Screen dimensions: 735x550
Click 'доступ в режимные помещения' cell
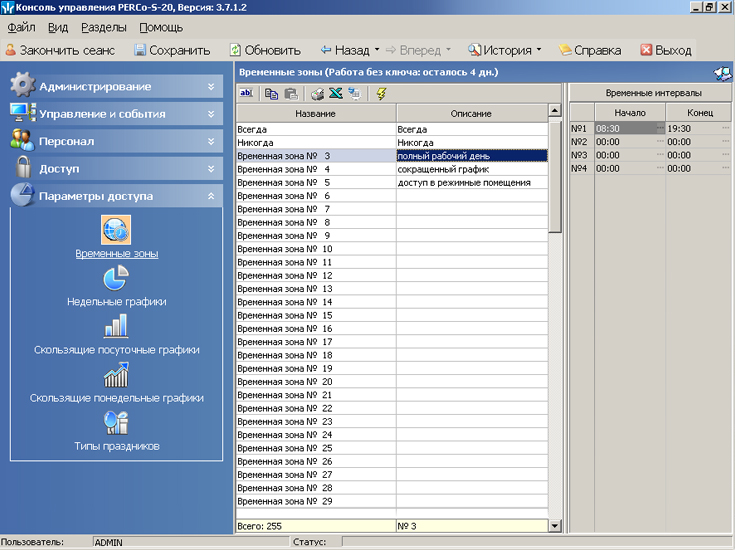472,182
